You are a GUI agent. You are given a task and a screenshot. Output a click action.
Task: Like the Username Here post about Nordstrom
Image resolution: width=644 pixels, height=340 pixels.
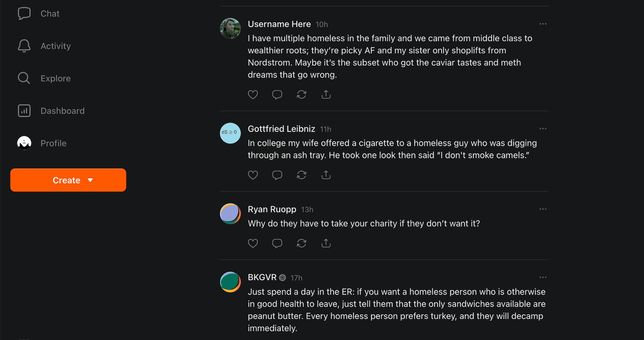(x=253, y=95)
